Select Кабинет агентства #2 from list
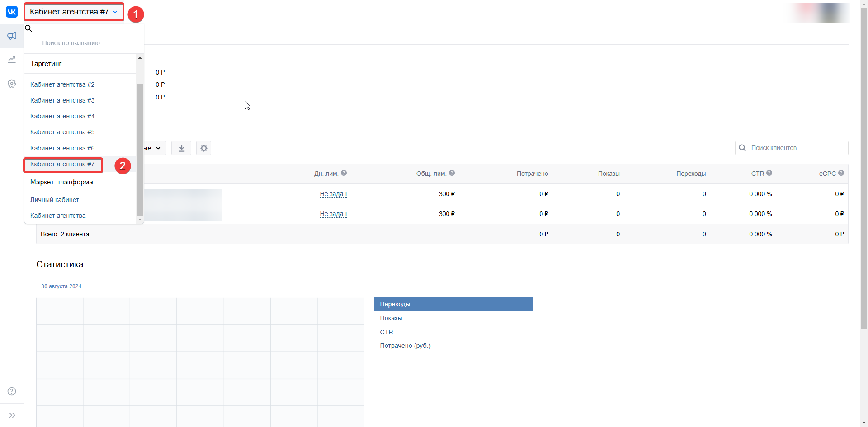Viewport: 868px width, 427px height. [x=62, y=84]
